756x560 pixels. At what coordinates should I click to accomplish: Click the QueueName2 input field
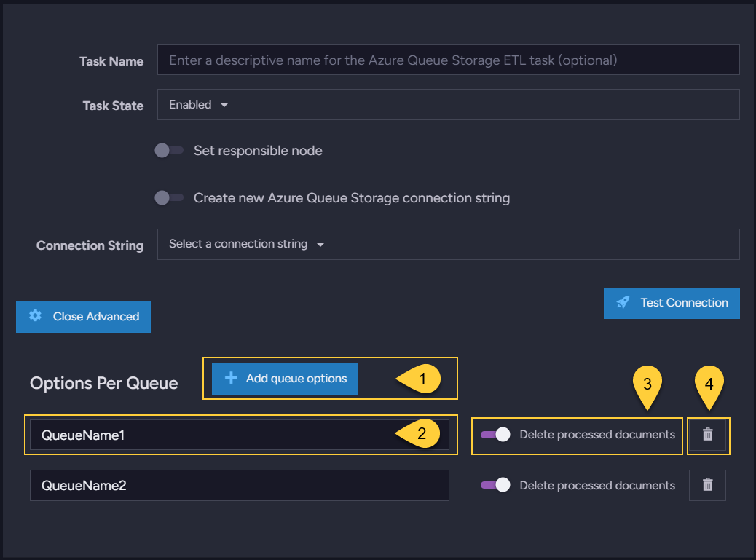point(240,485)
